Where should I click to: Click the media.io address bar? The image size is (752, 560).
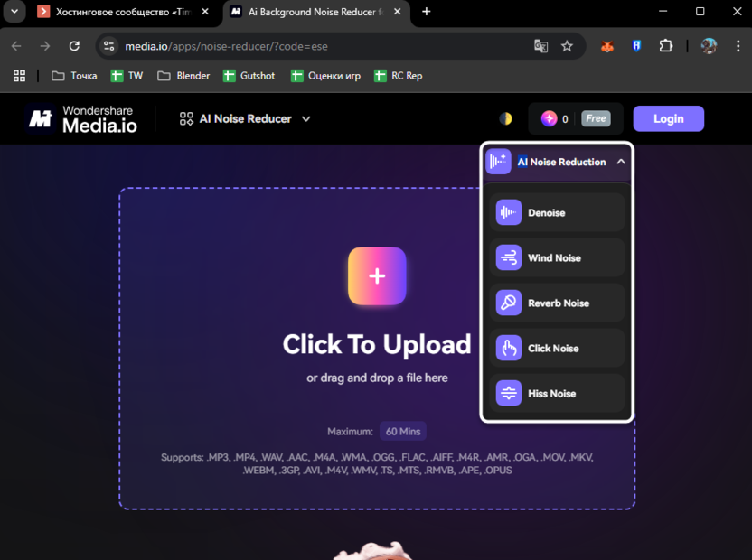point(316,46)
